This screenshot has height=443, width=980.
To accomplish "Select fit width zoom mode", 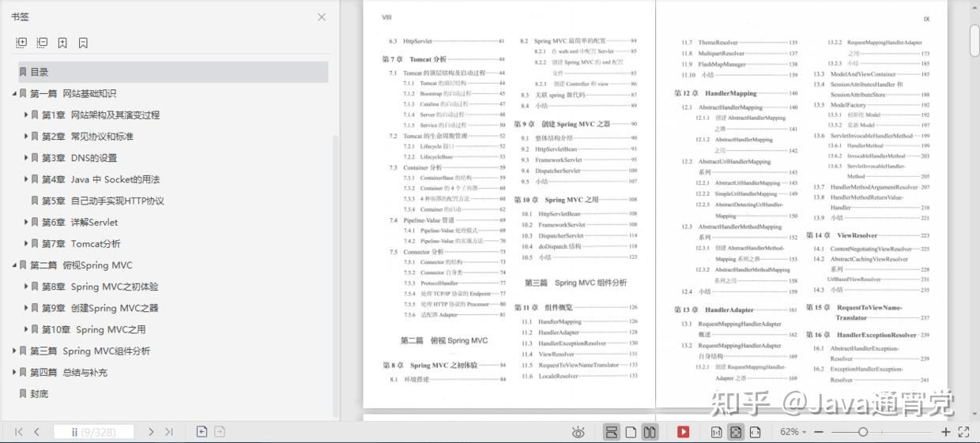I will point(755,432).
